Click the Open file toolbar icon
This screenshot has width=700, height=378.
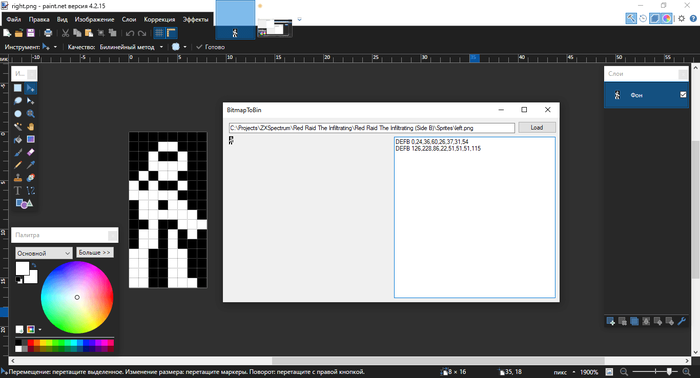(19, 33)
